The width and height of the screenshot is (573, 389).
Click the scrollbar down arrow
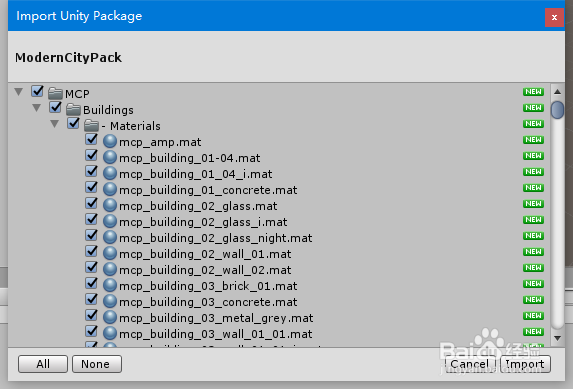click(x=557, y=338)
